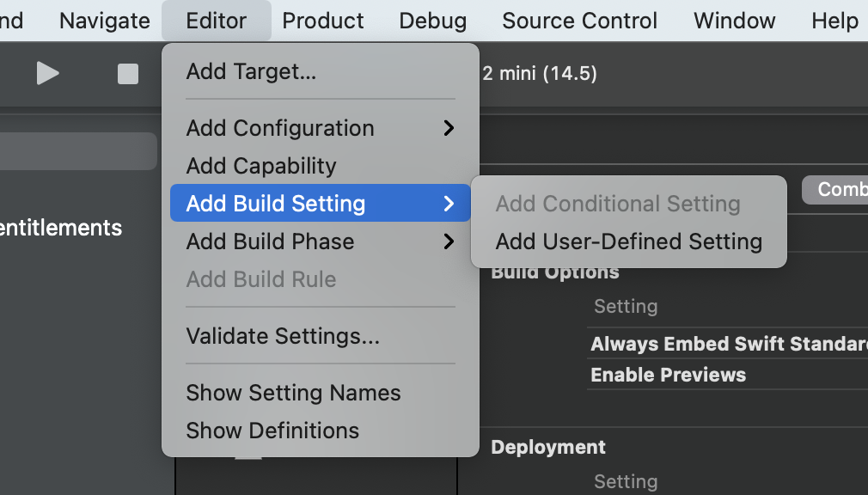
Task: Expand the Add Configuration submenu arrow
Action: coord(448,128)
